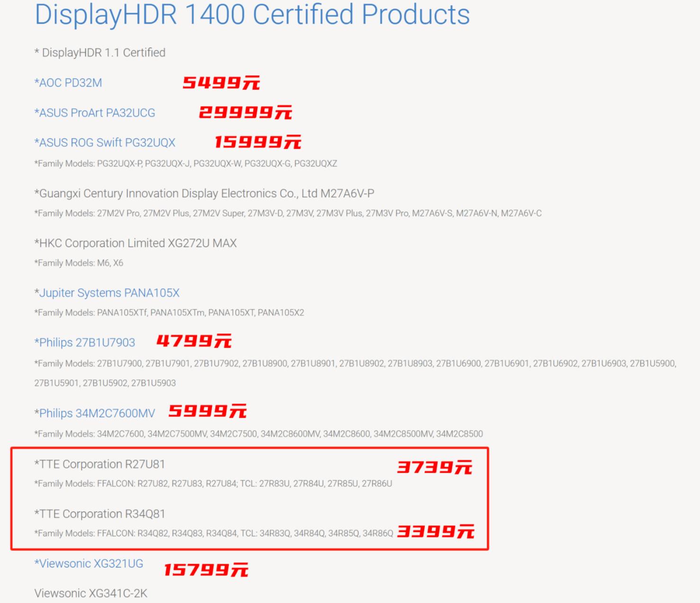Image resolution: width=700 pixels, height=603 pixels.
Task: Visit the Jupiter Systems PANA105X link
Action: (x=107, y=293)
